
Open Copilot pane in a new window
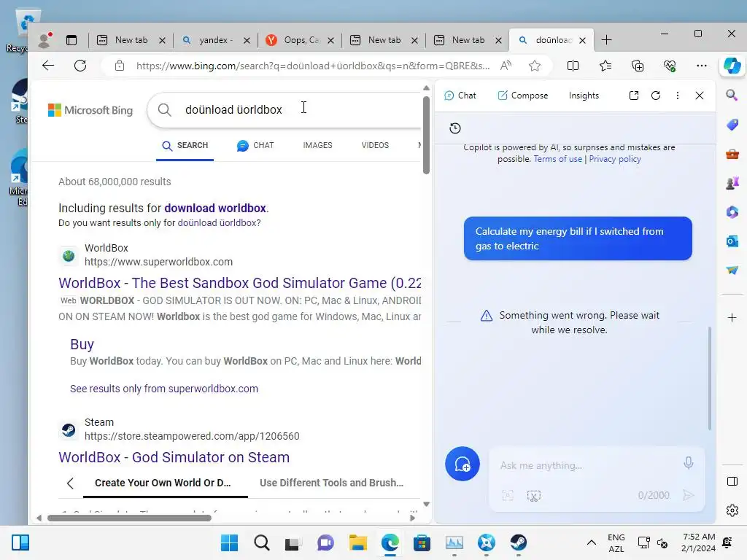click(x=634, y=96)
